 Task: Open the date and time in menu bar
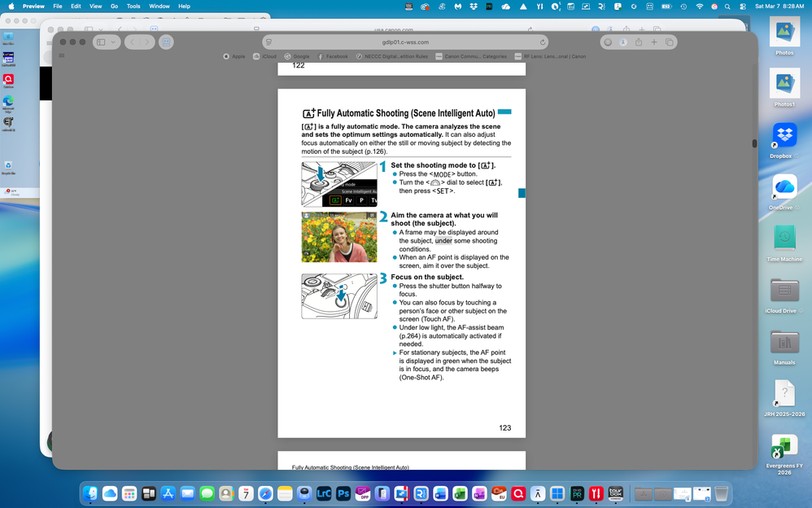tap(779, 7)
